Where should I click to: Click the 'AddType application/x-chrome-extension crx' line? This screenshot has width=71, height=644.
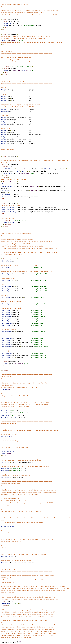pyautogui.click(x=16, y=139)
